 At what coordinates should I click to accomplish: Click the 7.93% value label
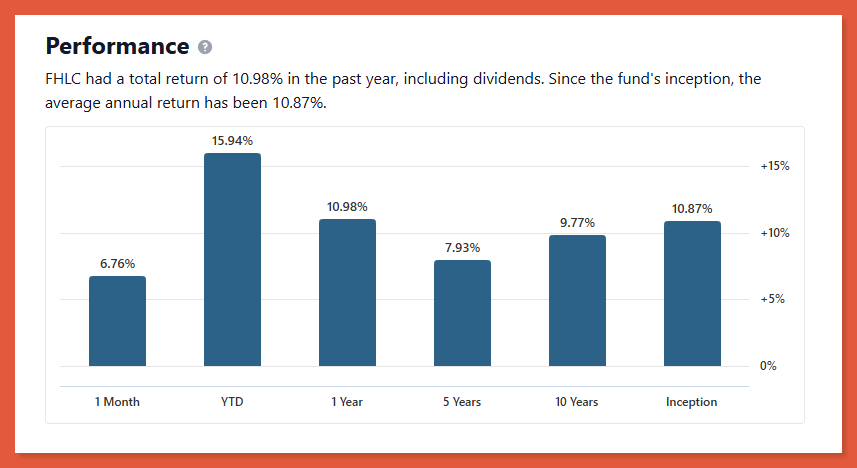[462, 248]
